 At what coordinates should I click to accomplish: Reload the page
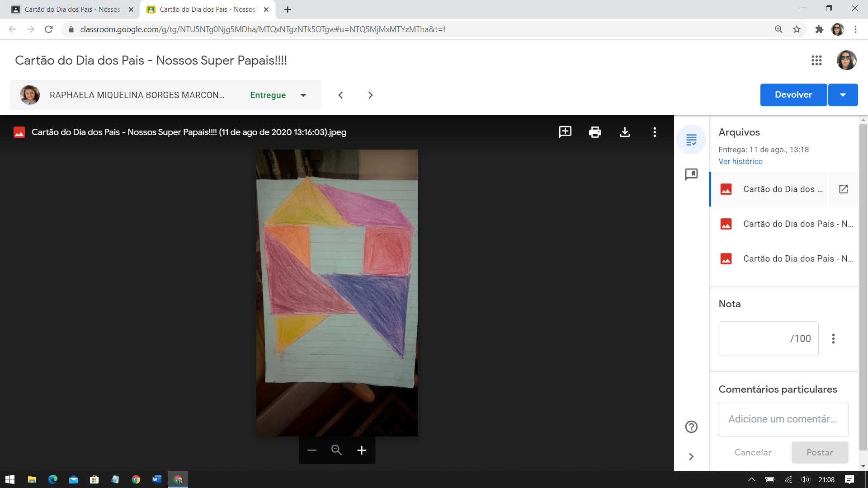coord(49,29)
